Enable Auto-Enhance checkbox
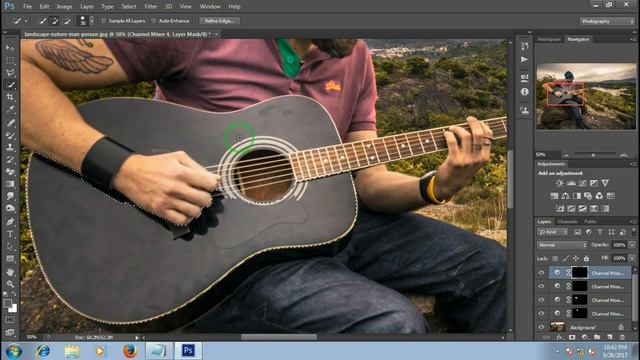This screenshot has height=360, width=640. tap(153, 21)
